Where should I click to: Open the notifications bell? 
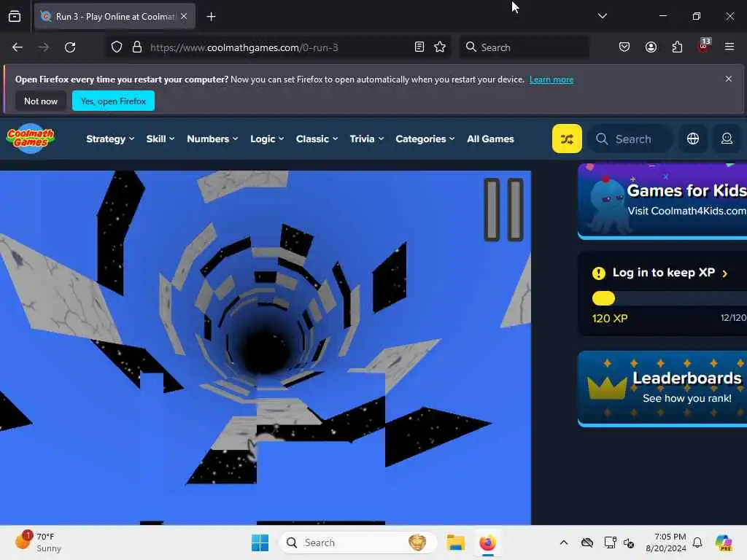697,542
